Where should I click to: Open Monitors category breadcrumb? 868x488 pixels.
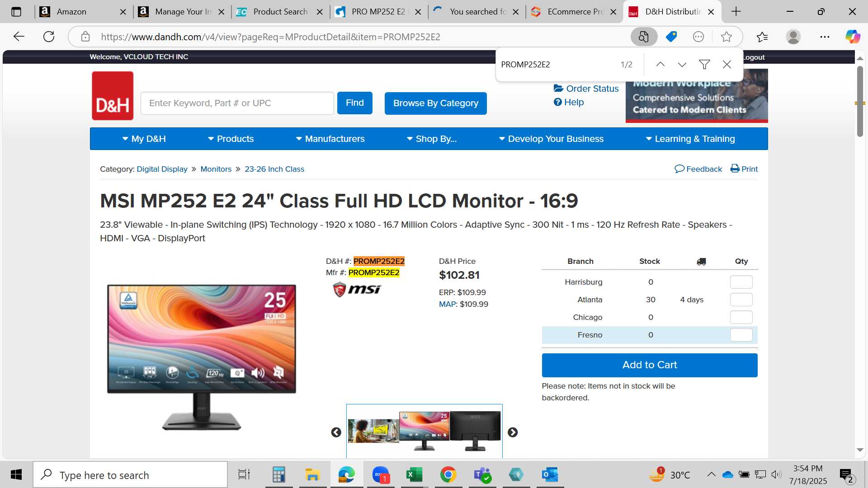pyautogui.click(x=216, y=169)
